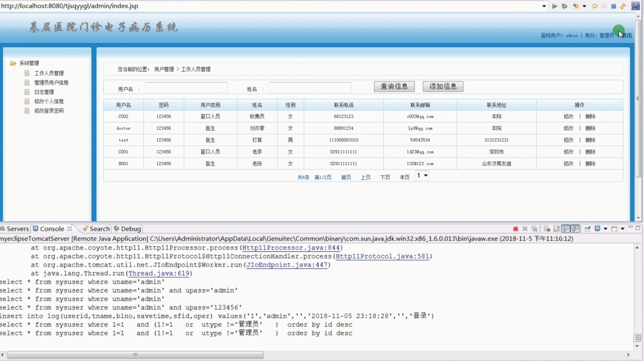This screenshot has height=361, width=644.
Task: Click the 退出 logout link
Action: [627, 35]
